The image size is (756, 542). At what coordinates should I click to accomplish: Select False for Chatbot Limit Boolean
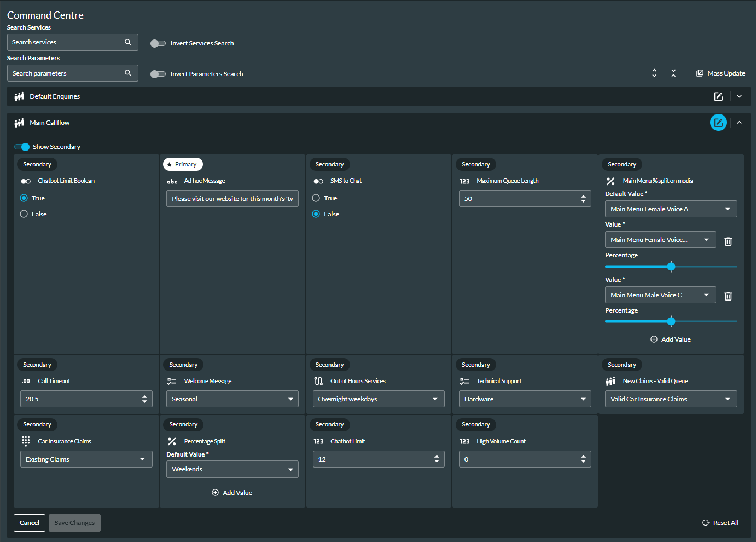pyautogui.click(x=24, y=214)
